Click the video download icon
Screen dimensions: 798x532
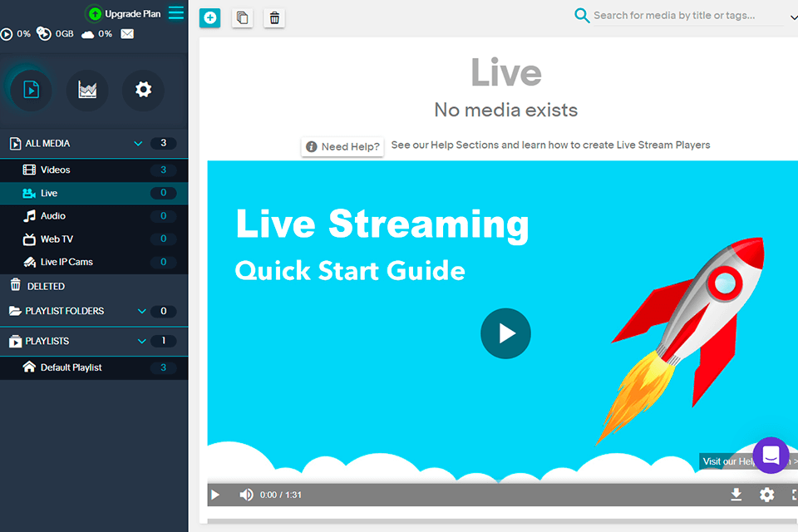pyautogui.click(x=736, y=495)
